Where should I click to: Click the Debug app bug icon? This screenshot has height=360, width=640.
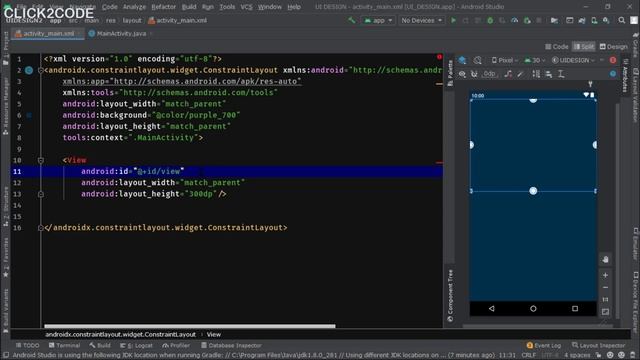[490, 20]
